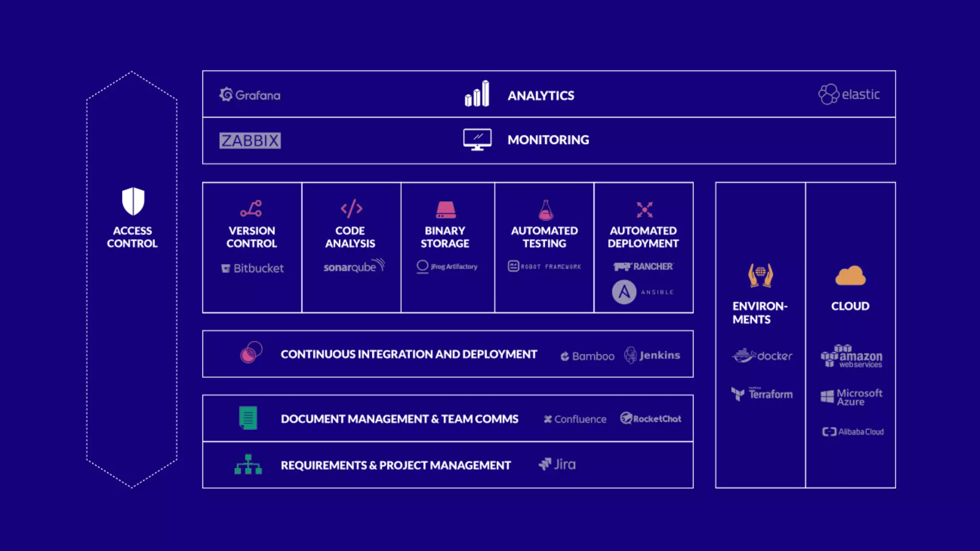This screenshot has width=980, height=551.
Task: Click the Access Control shield icon
Action: pyautogui.click(x=133, y=201)
